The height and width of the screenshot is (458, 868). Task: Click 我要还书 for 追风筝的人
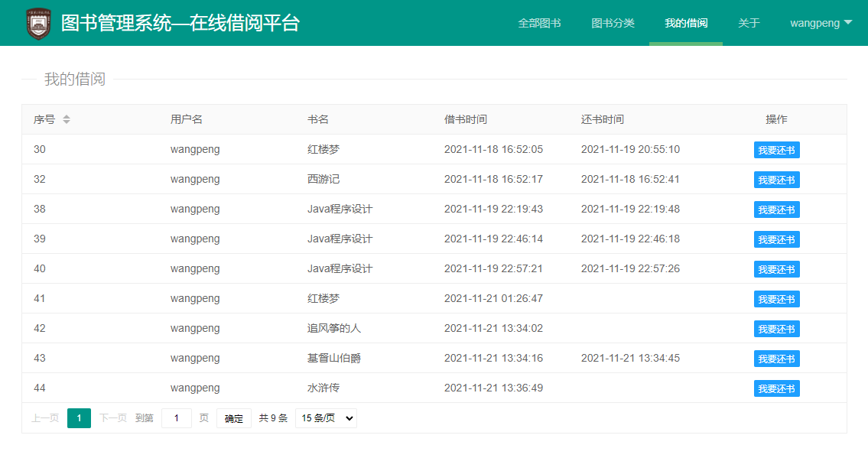point(776,328)
